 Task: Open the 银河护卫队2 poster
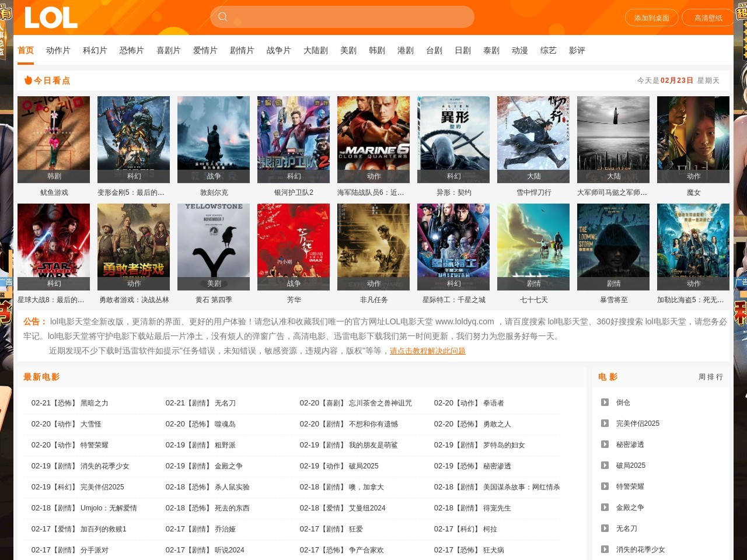click(294, 139)
